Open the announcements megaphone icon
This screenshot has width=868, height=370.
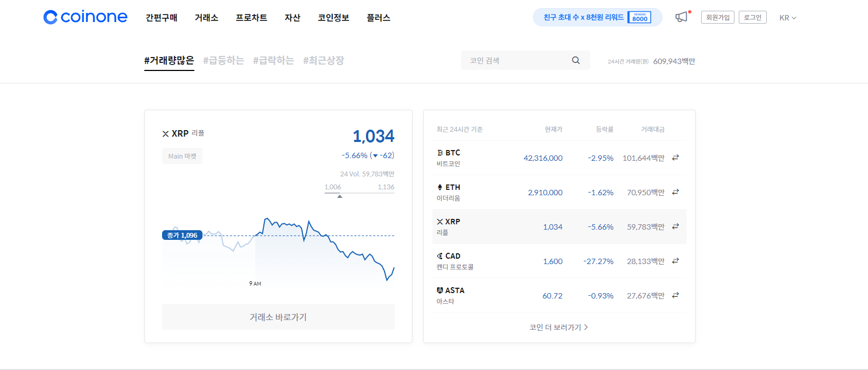tap(682, 17)
